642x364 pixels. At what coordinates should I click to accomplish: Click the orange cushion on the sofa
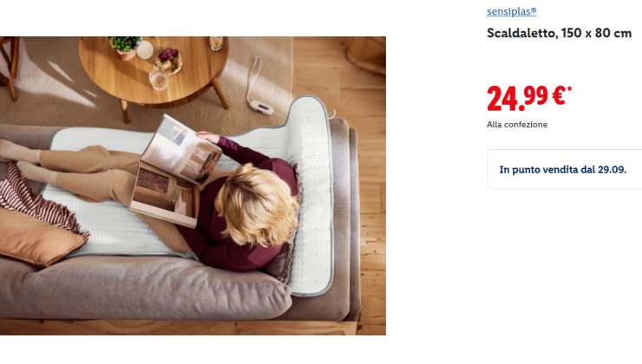coord(39,238)
